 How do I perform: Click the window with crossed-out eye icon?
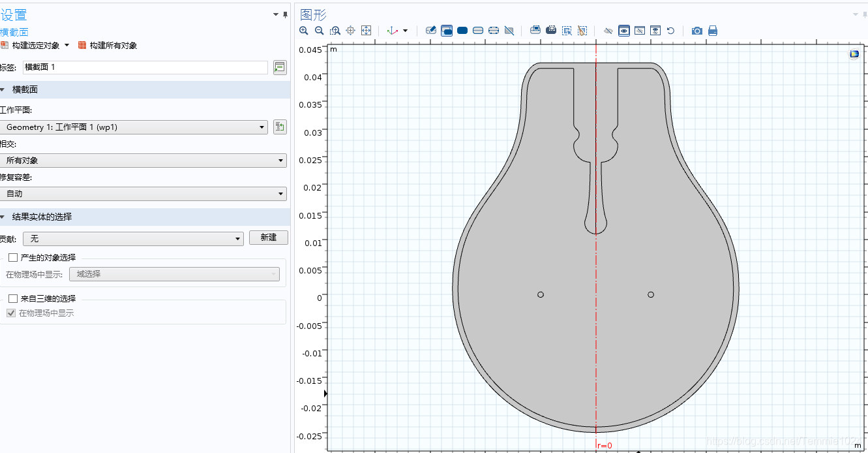pos(640,31)
